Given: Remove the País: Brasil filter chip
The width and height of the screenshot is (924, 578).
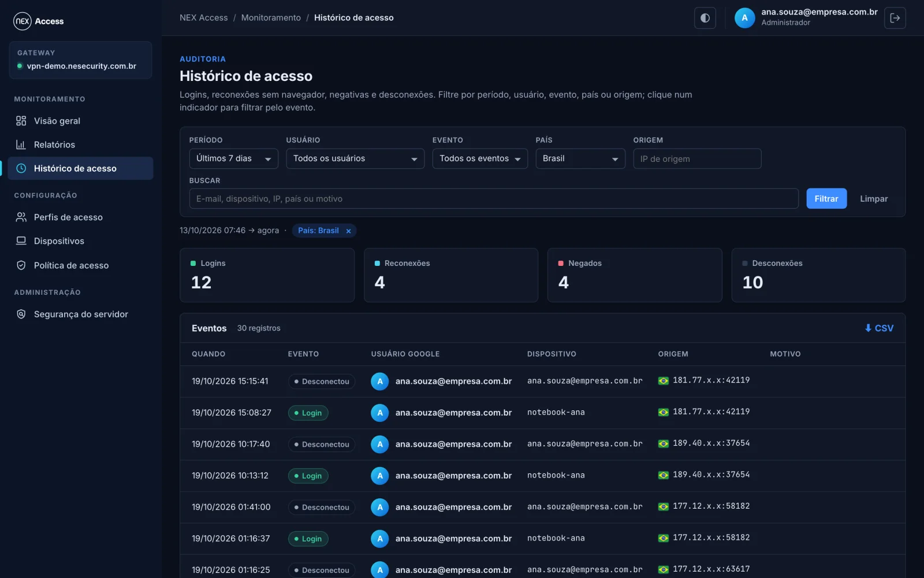Looking at the screenshot, I should tap(348, 231).
